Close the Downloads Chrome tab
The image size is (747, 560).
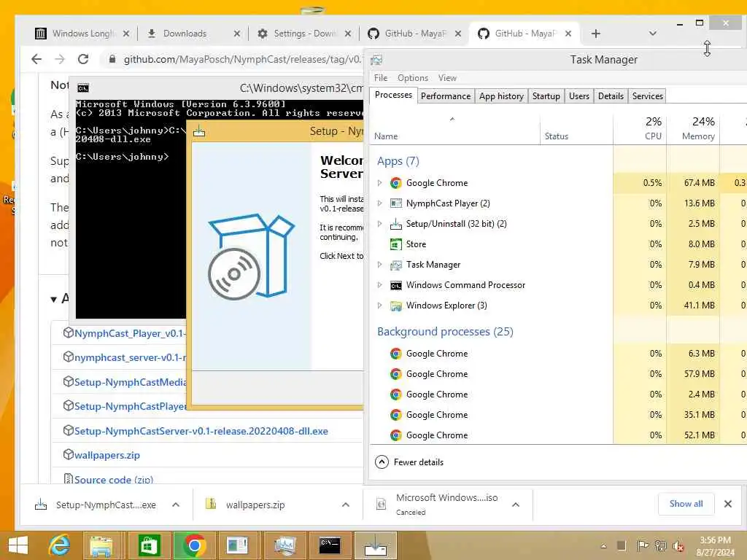(237, 34)
